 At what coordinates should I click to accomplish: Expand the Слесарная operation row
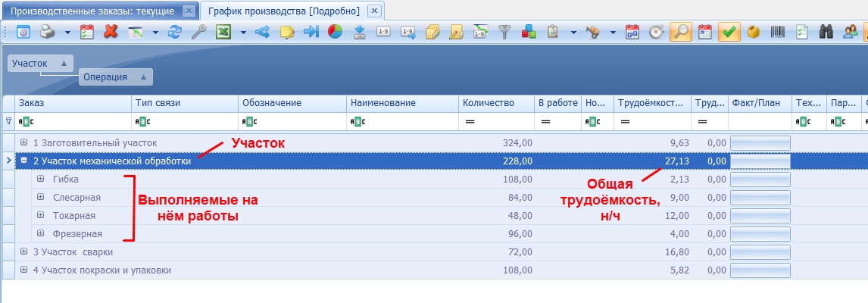pyautogui.click(x=40, y=197)
